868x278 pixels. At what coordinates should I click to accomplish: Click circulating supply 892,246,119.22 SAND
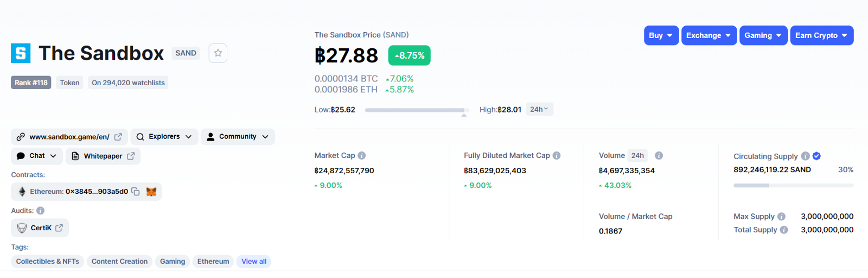coord(772,169)
